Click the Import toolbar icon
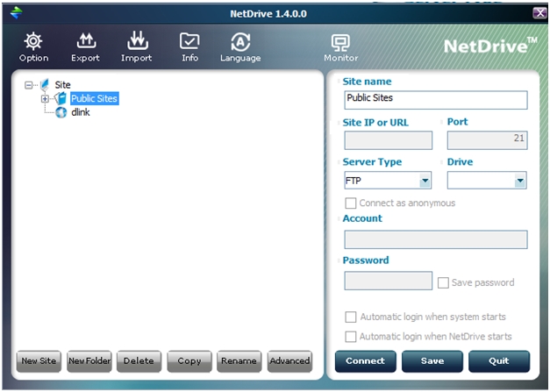Image resolution: width=550 pixels, height=392 pixels. coord(136,41)
